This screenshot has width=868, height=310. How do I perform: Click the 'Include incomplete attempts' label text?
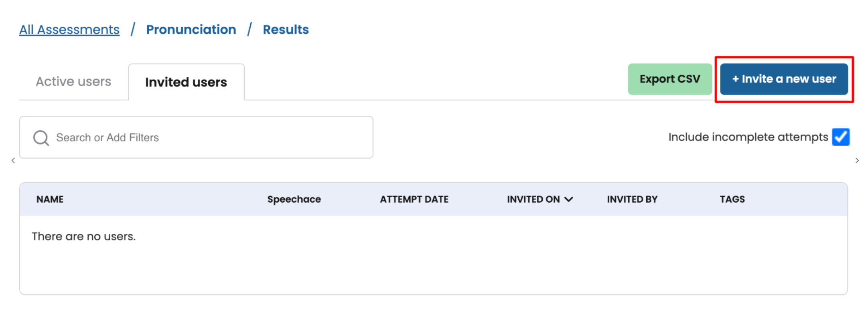748,137
